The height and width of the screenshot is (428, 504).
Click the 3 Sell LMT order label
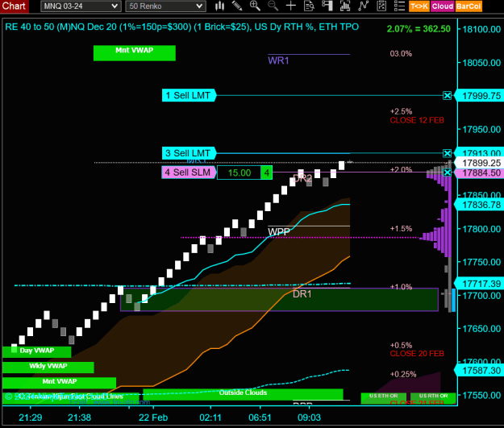click(189, 153)
